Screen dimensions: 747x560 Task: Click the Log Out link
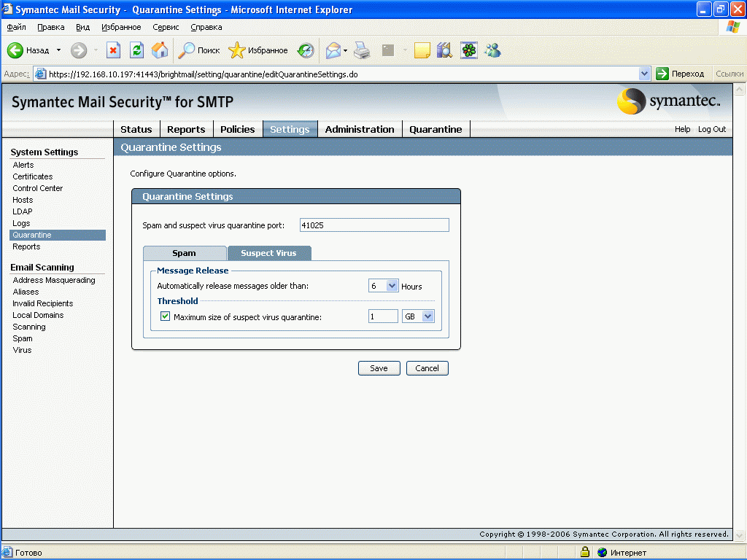(712, 129)
